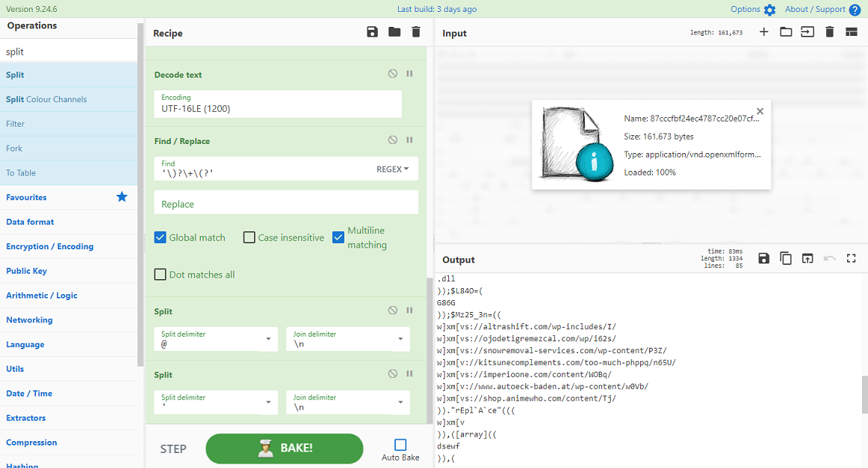Disable the Find / Replace operation

tap(392, 140)
